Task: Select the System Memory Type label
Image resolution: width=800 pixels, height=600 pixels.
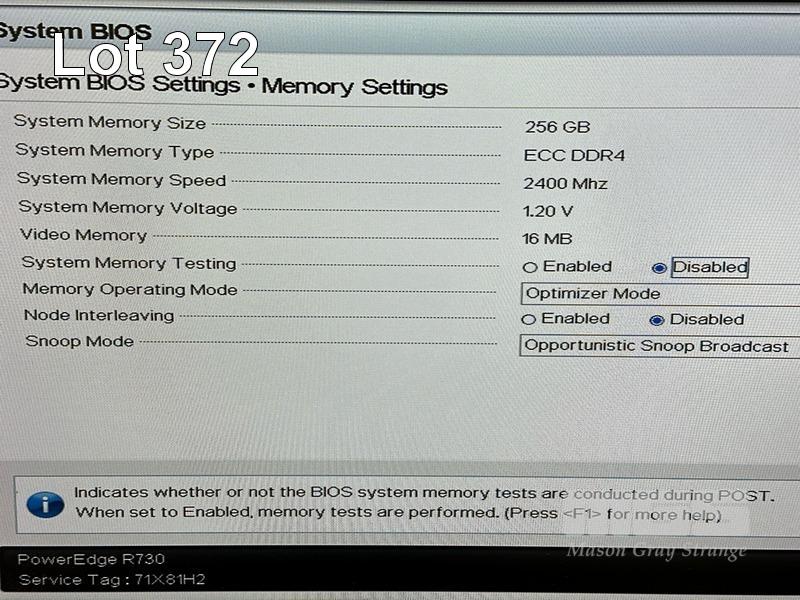Action: (115, 151)
